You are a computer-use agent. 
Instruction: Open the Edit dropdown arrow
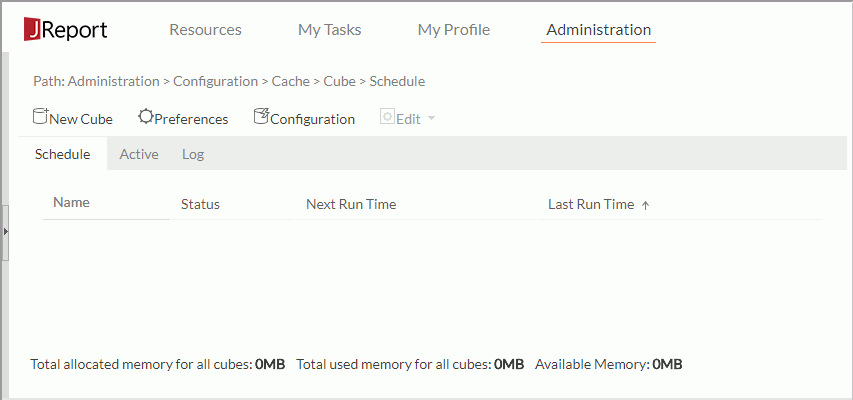[431, 118]
